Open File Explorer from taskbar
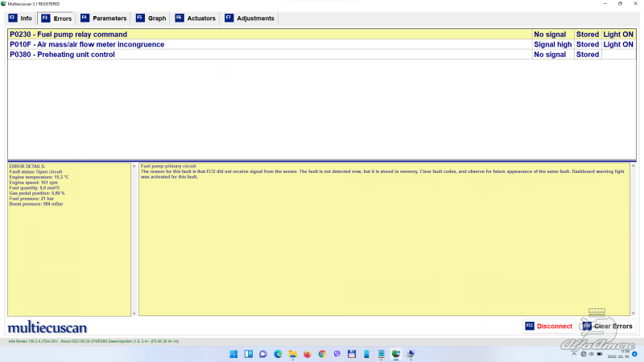The height and width of the screenshot is (362, 644). (293, 354)
